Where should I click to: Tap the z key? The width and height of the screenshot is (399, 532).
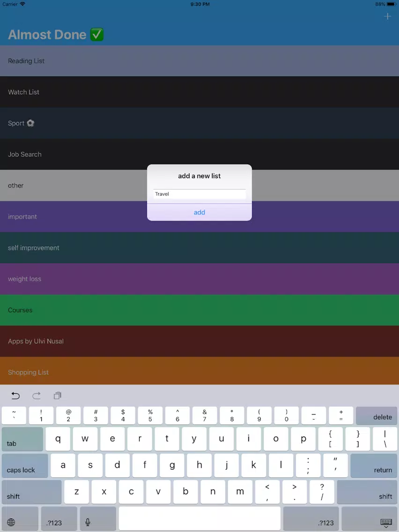pos(77,492)
